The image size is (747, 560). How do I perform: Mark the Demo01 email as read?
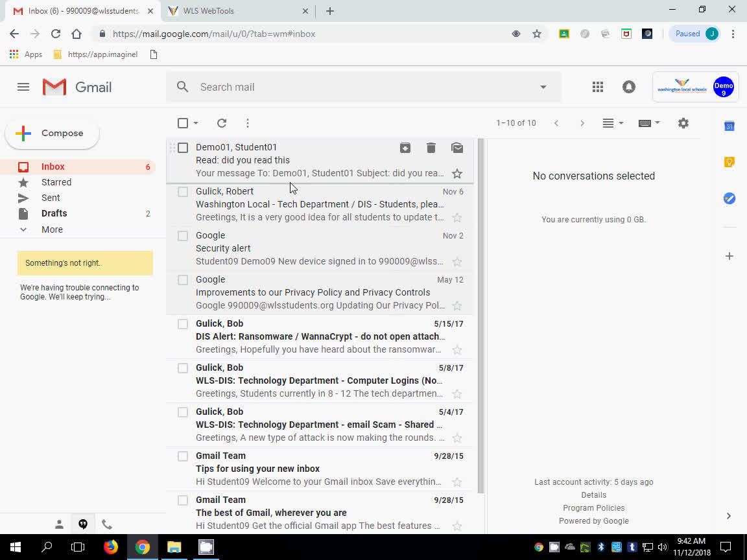[x=457, y=148]
